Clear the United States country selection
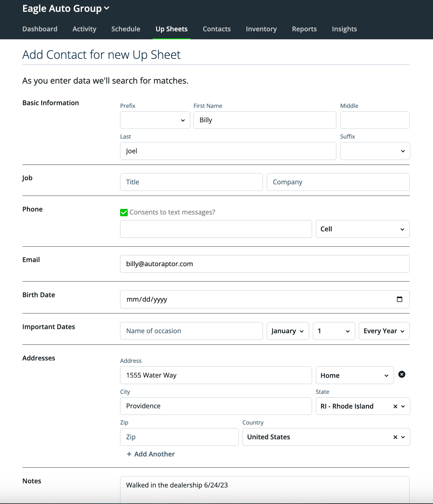The image size is (433, 504). coord(395,437)
